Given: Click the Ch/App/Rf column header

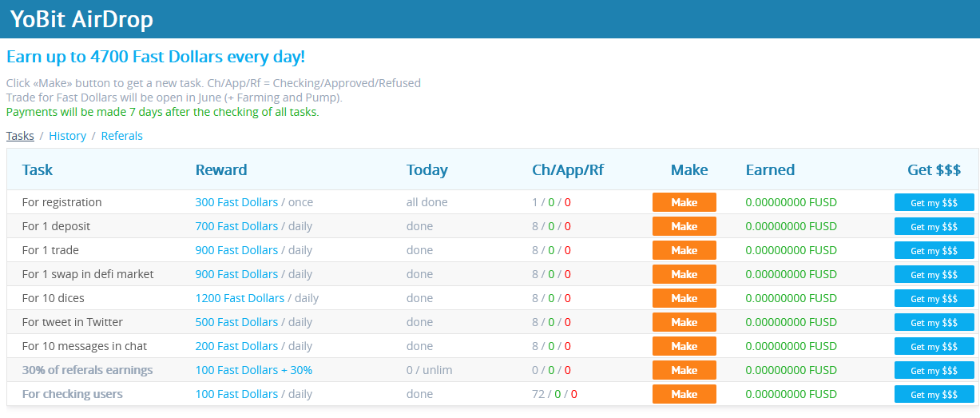Looking at the screenshot, I should tap(568, 169).
